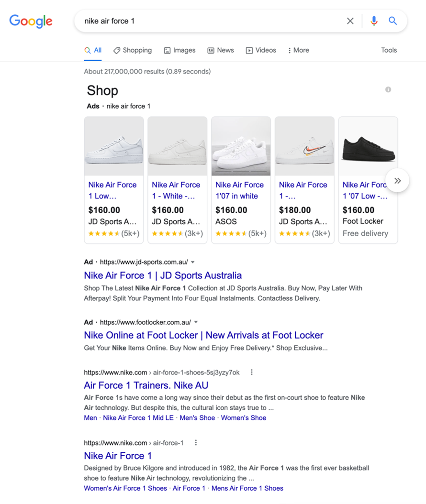Clear the search query with X icon
This screenshot has width=426, height=504.
point(350,21)
